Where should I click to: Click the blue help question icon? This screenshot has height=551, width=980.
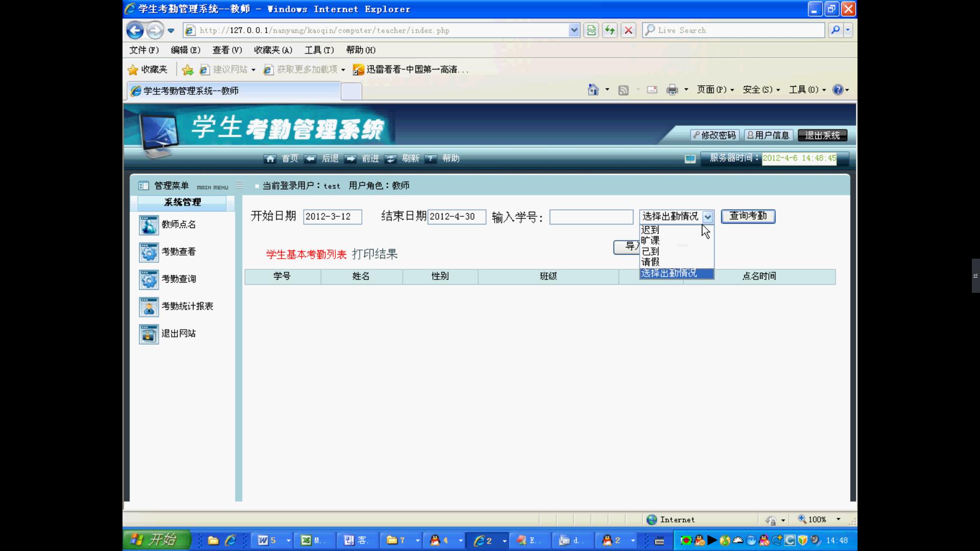pyautogui.click(x=838, y=90)
